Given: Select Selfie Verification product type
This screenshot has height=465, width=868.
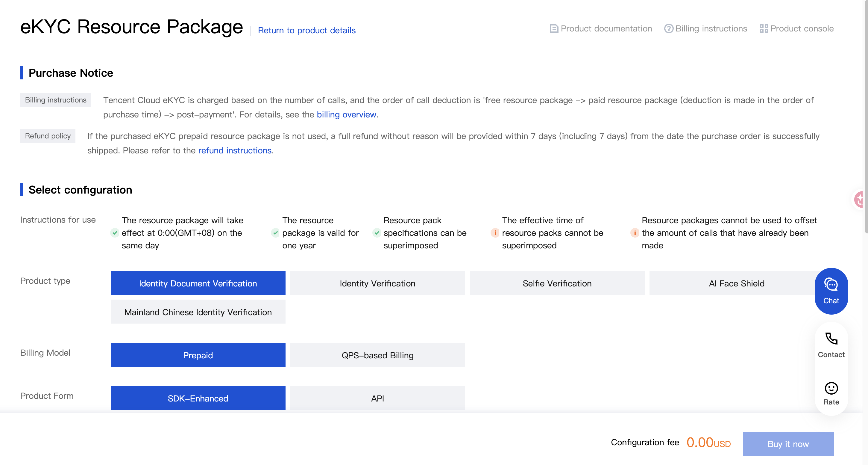Looking at the screenshot, I should [557, 283].
